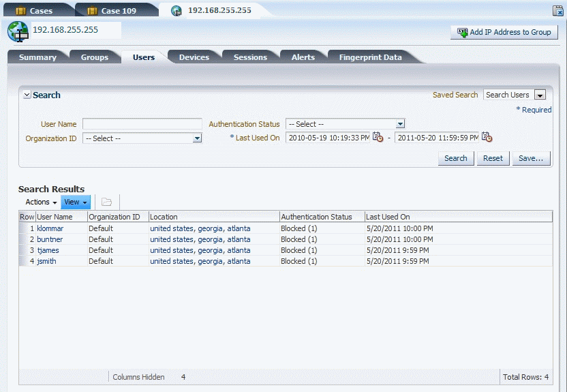
Task: Open the Authentication Status dropdown
Action: point(400,124)
